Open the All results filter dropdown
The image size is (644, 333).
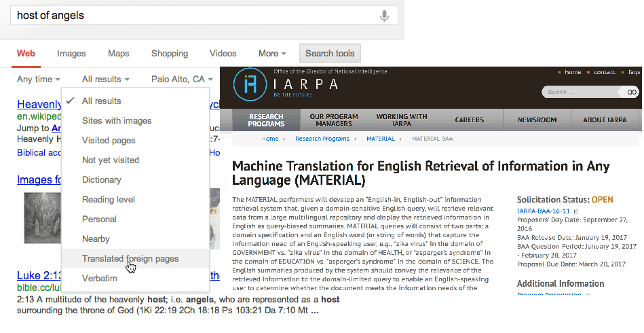click(106, 80)
